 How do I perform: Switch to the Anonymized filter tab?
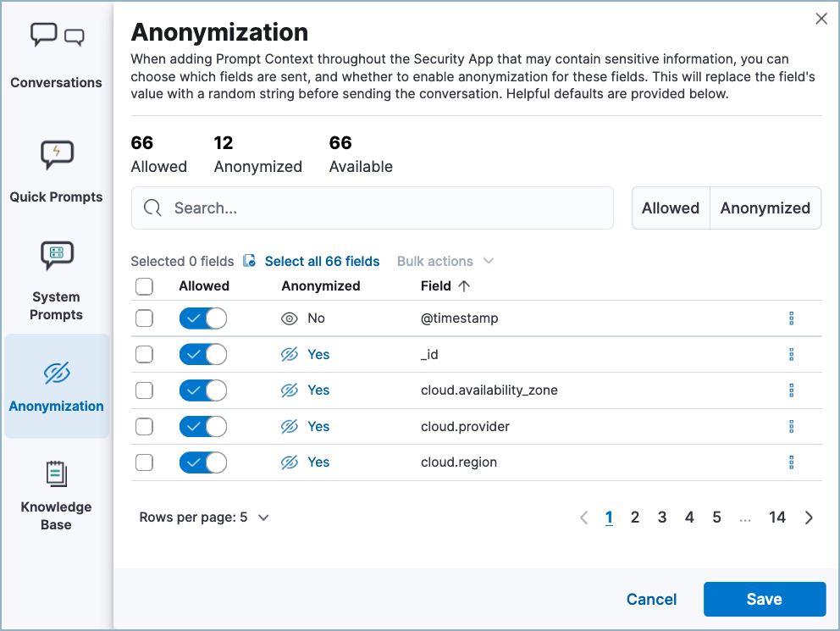click(765, 208)
